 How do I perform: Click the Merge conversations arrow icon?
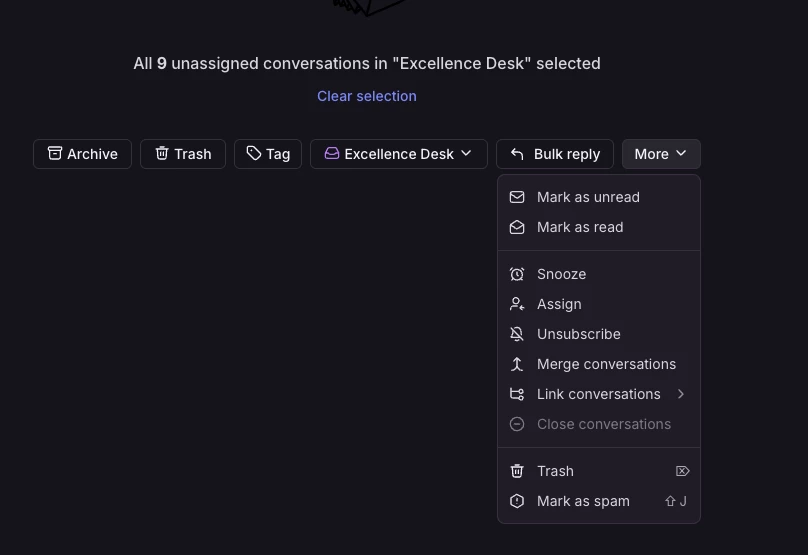517,364
